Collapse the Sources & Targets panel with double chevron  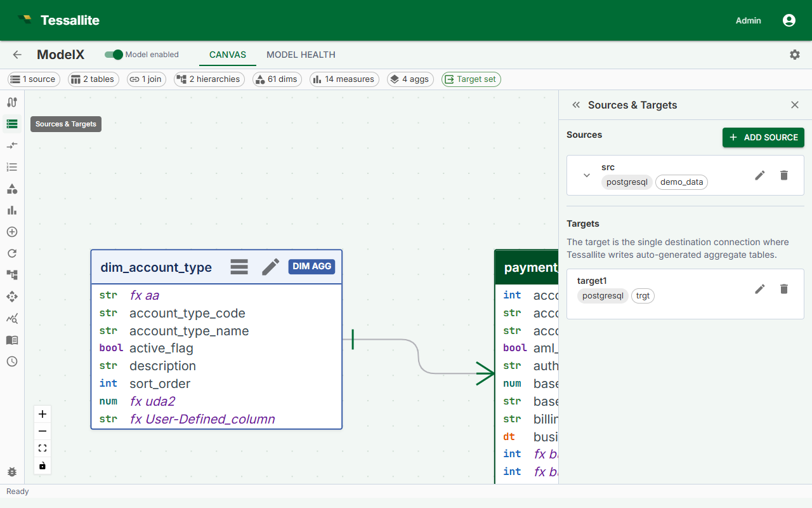click(576, 105)
